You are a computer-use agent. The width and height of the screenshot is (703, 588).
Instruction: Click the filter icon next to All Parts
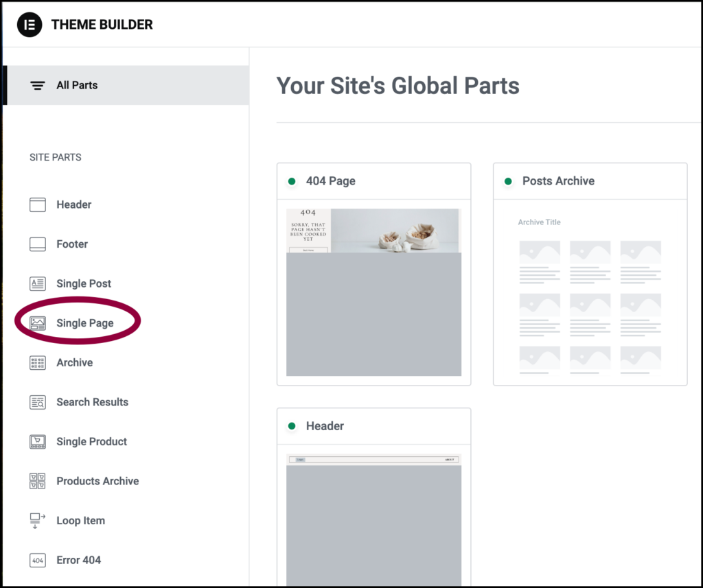pos(36,85)
